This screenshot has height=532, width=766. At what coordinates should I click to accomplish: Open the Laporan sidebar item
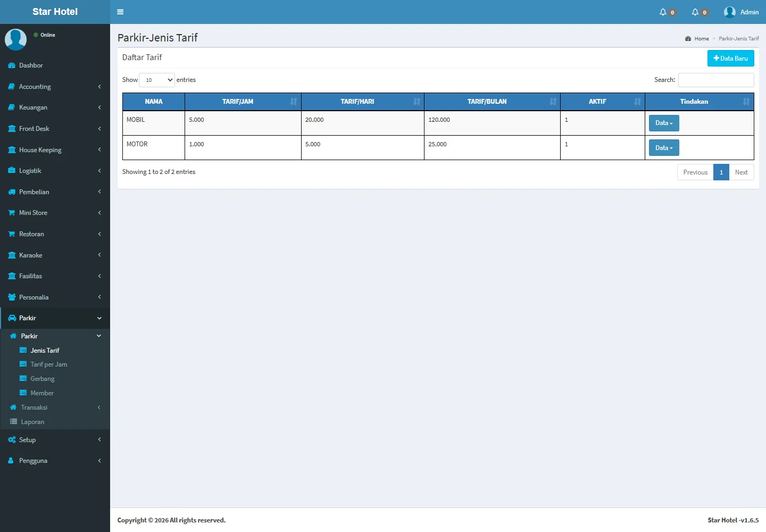(32, 422)
